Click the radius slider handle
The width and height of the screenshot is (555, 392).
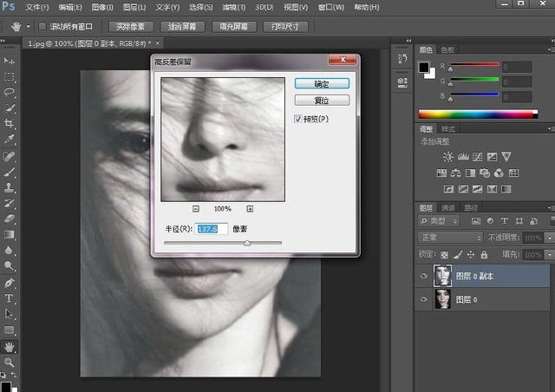[x=247, y=243]
